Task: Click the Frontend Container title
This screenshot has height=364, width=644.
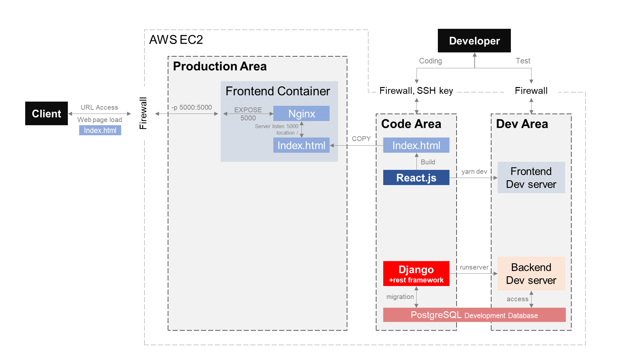Action: pyautogui.click(x=278, y=91)
